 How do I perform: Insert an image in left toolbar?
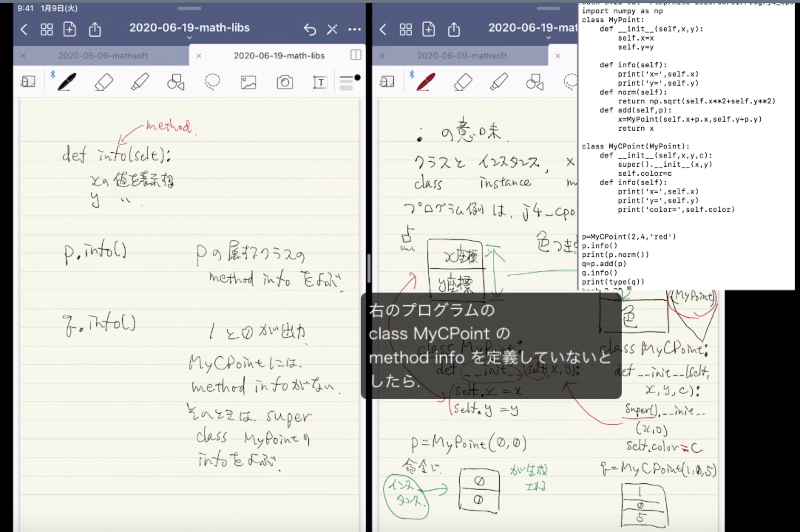click(x=248, y=82)
